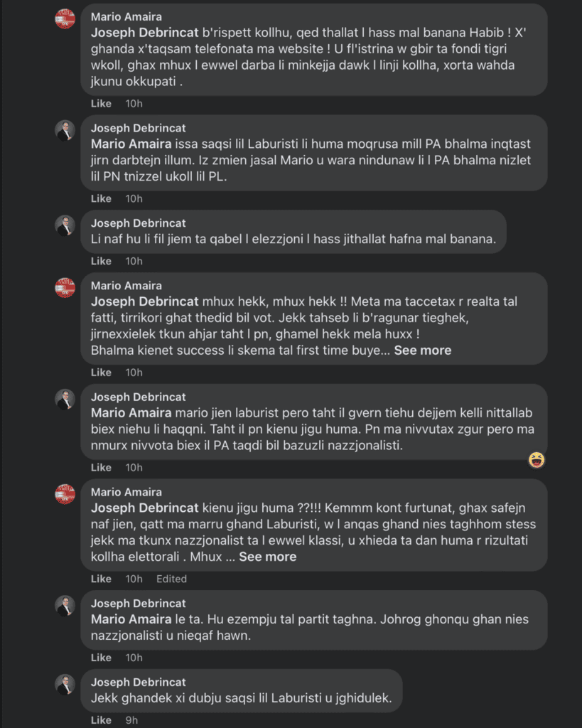Click avatar beside 'Jekk ghandek xi dubju' comment
The image size is (582, 728).
coord(65,684)
